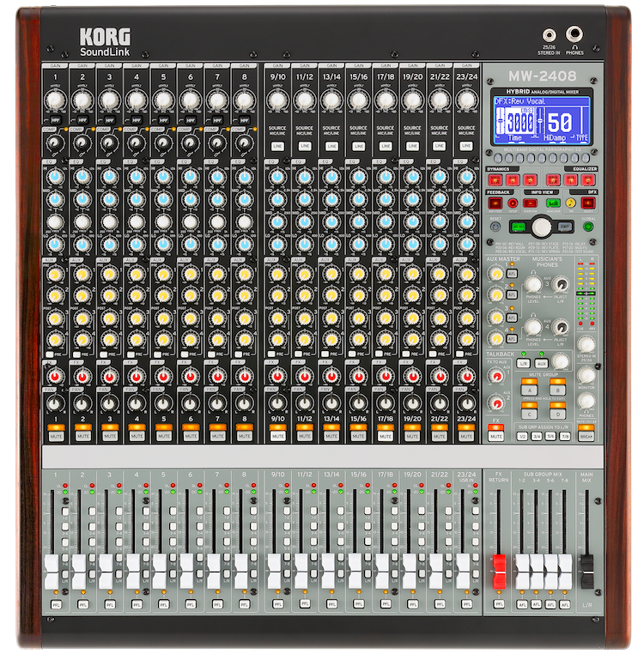Click the first paragraphic EQ band button

click(x=497, y=158)
